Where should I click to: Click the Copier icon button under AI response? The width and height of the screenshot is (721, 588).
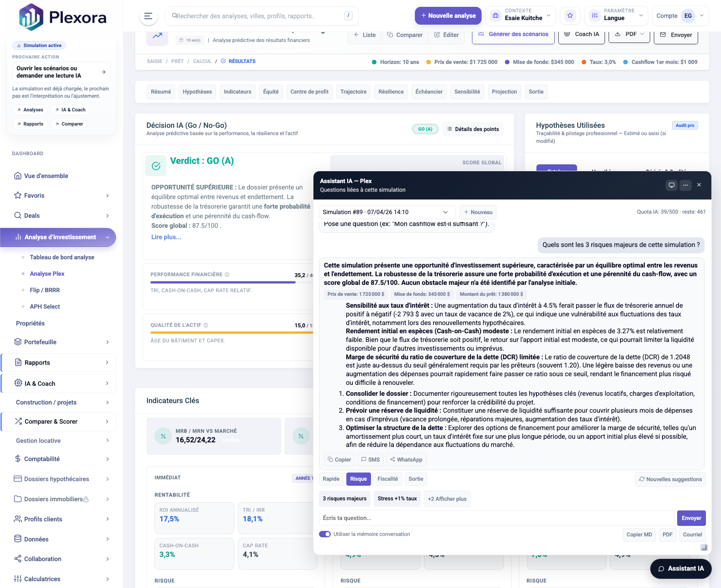339,460
